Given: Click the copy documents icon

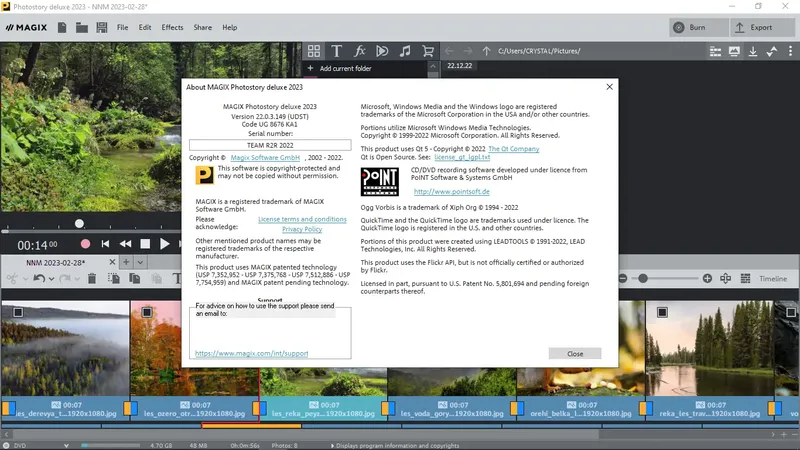Looking at the screenshot, I should (135, 279).
